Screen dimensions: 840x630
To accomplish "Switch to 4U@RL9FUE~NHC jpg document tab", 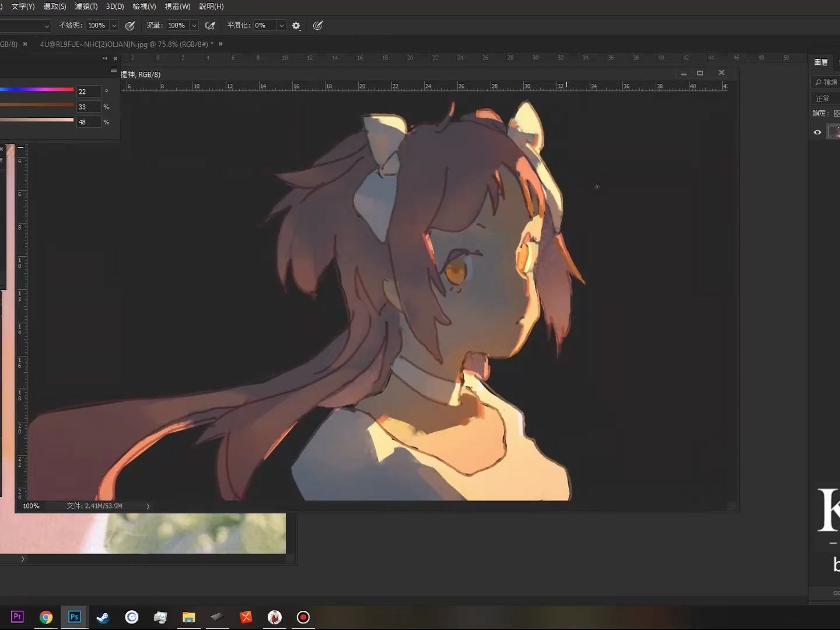I will click(127, 44).
